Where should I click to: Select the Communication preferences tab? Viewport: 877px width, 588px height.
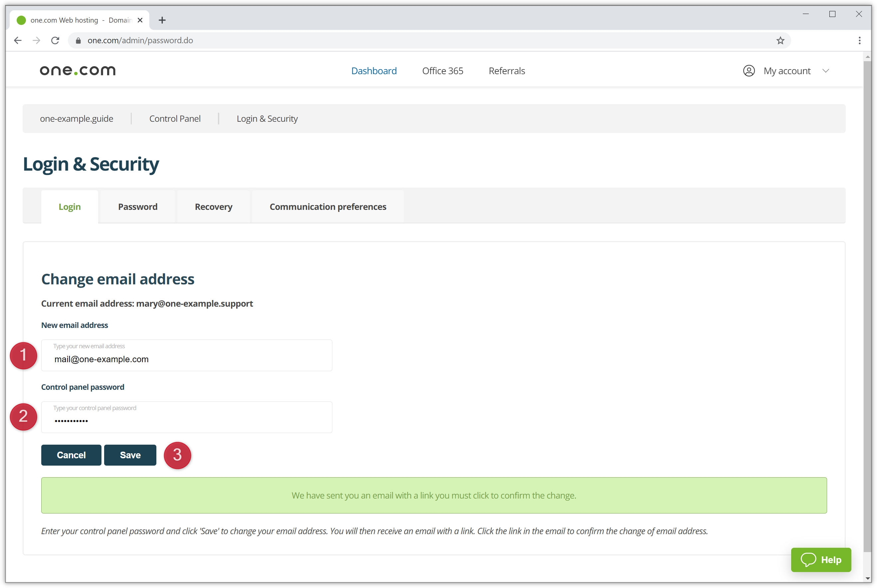point(328,206)
